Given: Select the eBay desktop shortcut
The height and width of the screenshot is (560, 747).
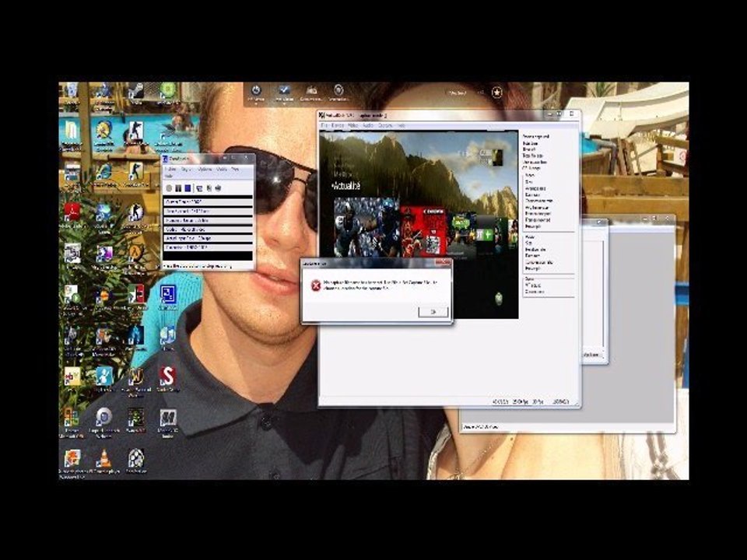Looking at the screenshot, I should coord(72,376).
